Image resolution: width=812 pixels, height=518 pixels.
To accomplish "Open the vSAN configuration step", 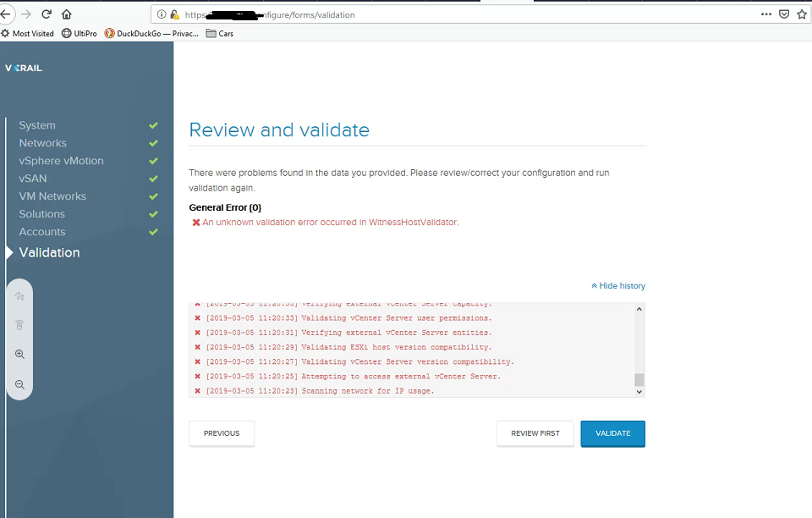I will click(33, 179).
